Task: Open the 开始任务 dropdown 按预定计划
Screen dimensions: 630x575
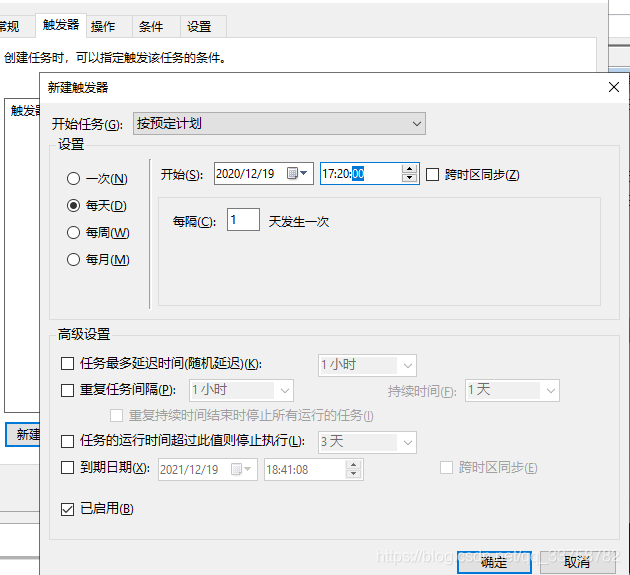Action: pos(279,123)
